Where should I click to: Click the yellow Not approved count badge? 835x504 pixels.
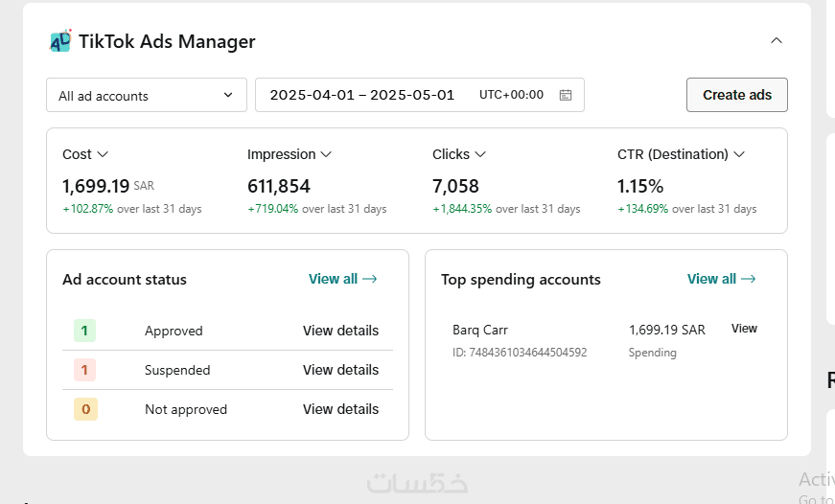point(84,409)
